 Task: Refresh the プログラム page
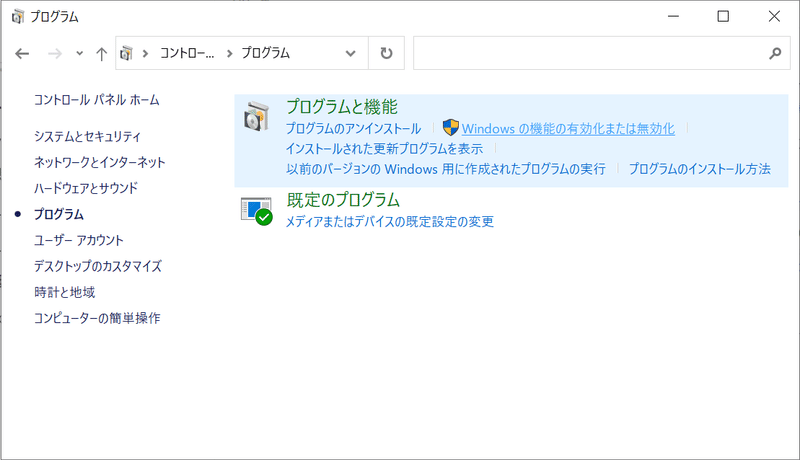[386, 53]
